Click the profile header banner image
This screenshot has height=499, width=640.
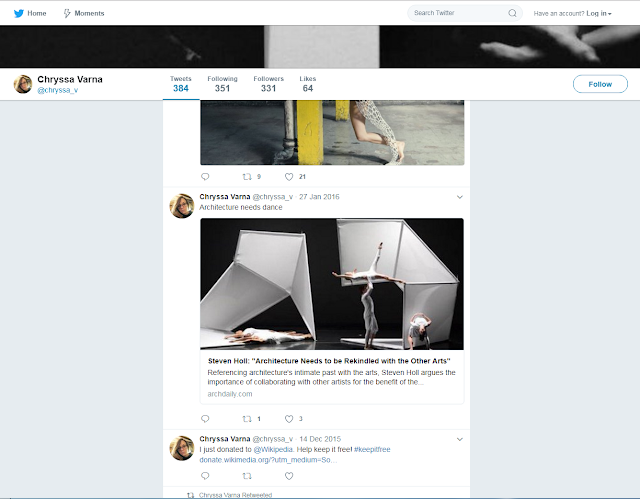click(320, 47)
